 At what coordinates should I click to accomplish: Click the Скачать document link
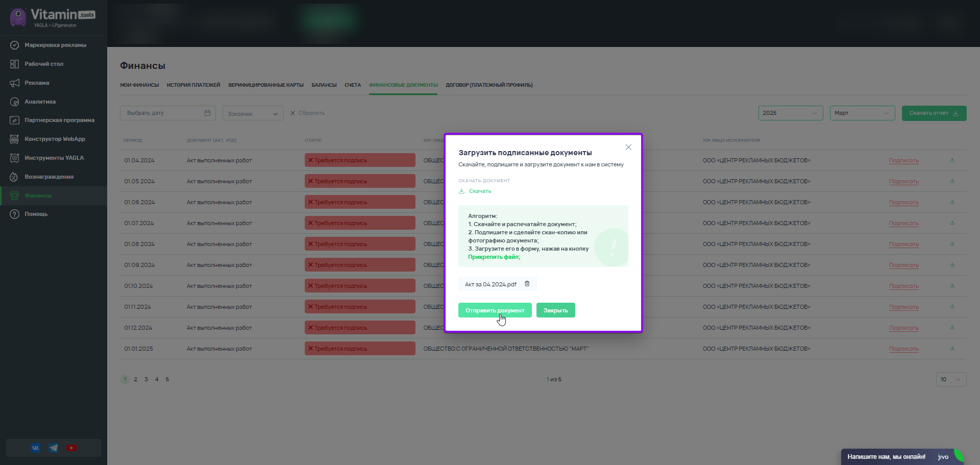tap(479, 191)
